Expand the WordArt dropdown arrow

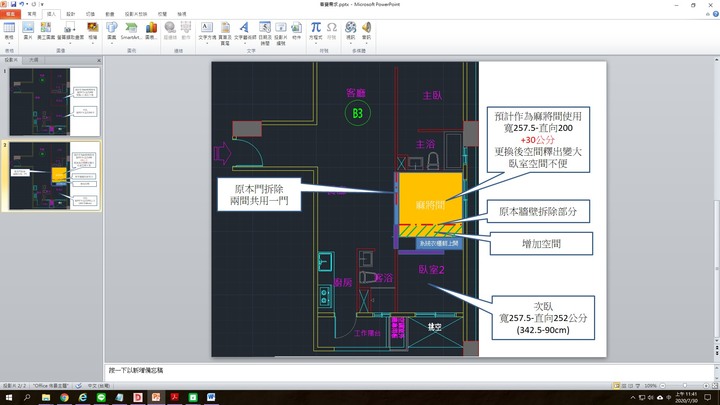244,43
